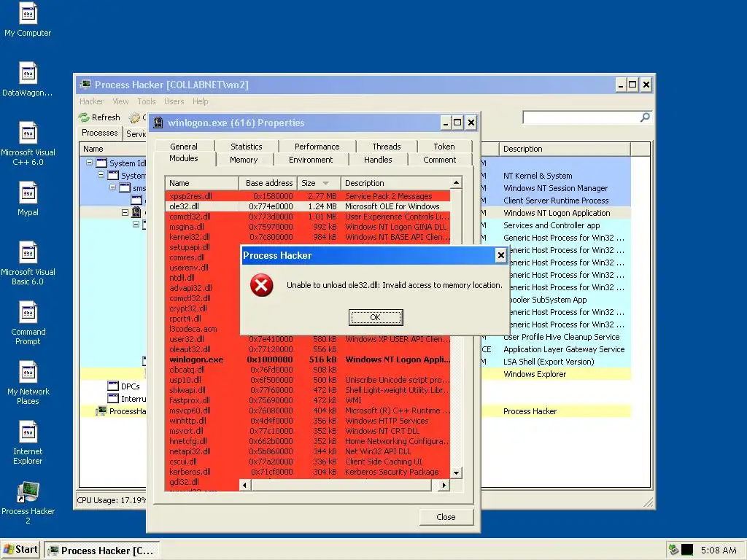The image size is (747, 560).
Task: Select winhttp.dll module row
Action: pyautogui.click(x=307, y=421)
